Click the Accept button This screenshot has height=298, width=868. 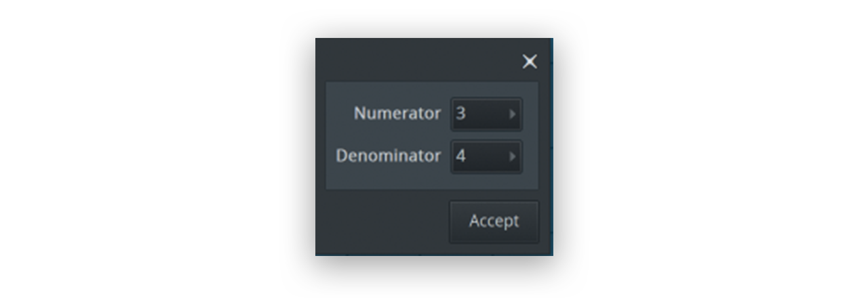[494, 221]
